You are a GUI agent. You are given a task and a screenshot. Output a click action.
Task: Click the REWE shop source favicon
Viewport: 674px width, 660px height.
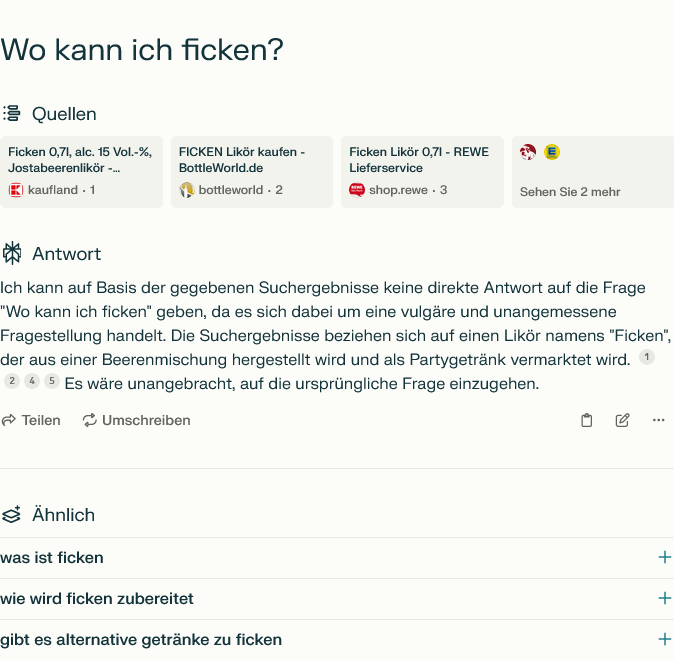pos(357,190)
